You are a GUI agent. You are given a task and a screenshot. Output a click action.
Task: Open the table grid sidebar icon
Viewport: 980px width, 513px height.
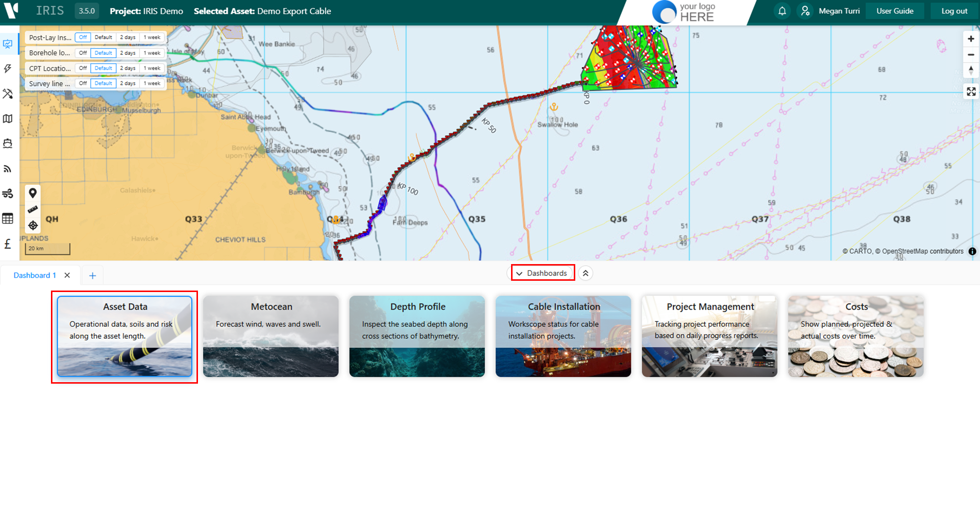click(8, 219)
